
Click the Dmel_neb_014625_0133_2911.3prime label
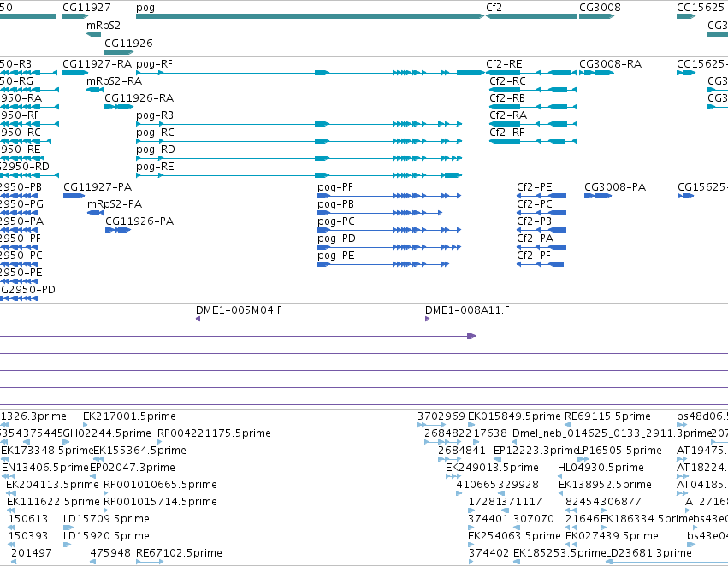[x=613, y=433]
